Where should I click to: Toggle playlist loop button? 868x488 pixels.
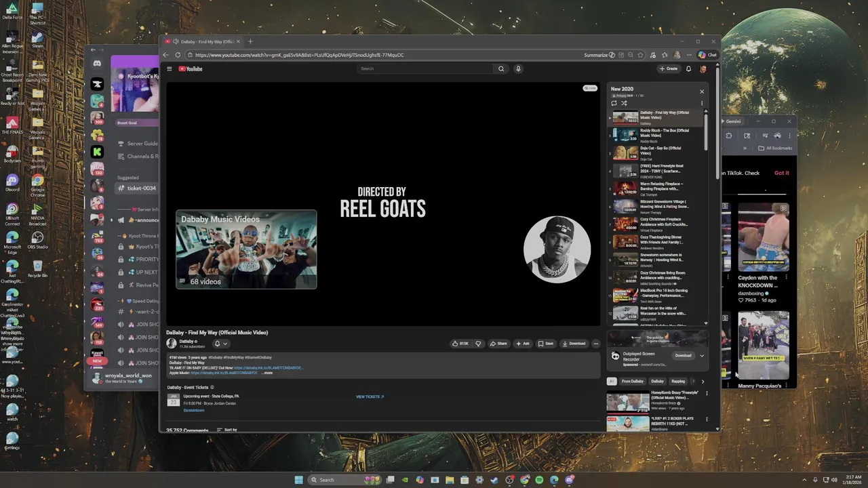[x=614, y=103]
